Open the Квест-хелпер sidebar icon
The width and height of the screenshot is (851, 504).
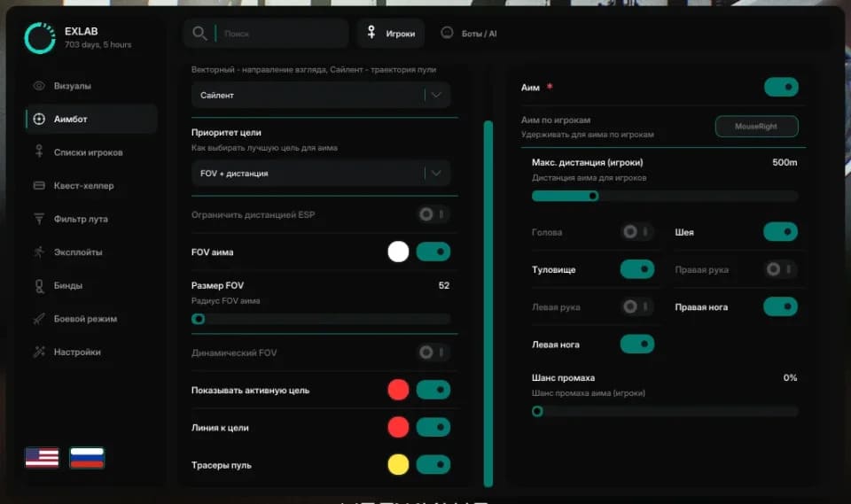click(x=39, y=185)
